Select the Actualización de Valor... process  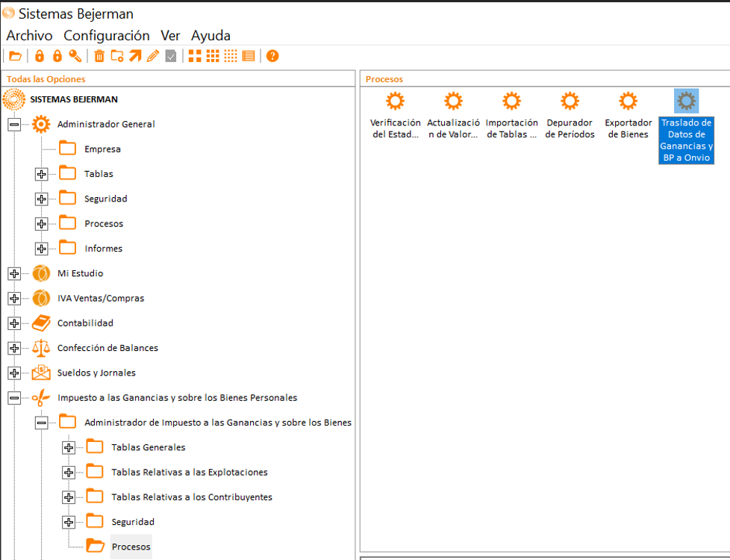coord(454,114)
